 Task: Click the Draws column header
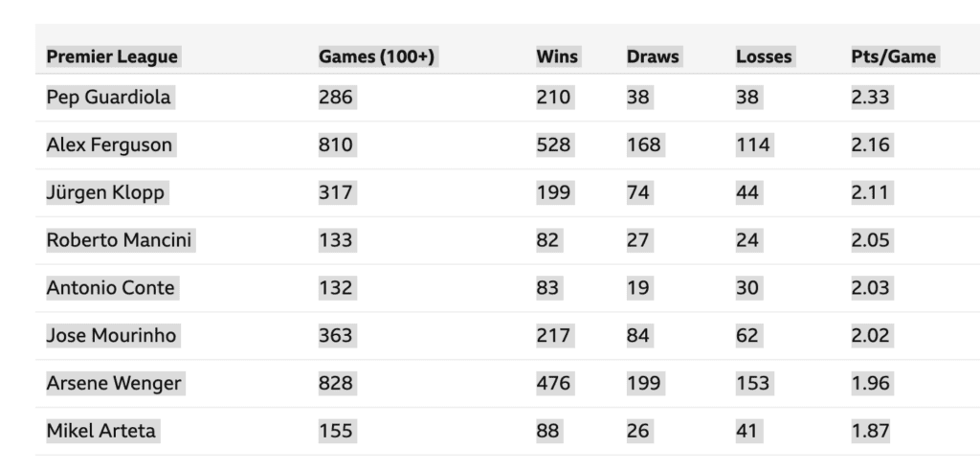(x=653, y=56)
